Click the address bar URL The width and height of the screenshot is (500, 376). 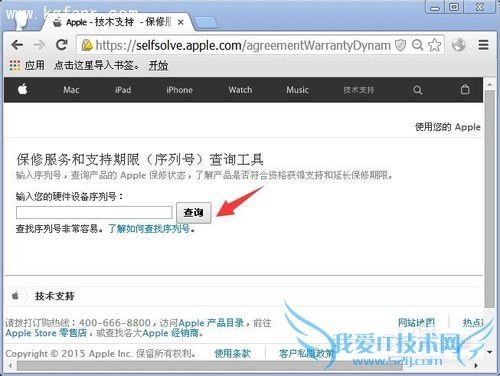coord(243,45)
